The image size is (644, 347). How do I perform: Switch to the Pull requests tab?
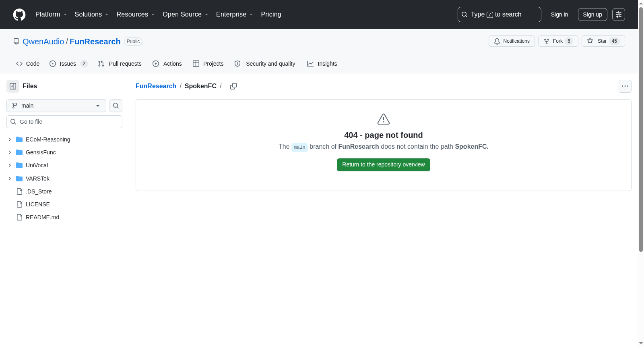120,64
